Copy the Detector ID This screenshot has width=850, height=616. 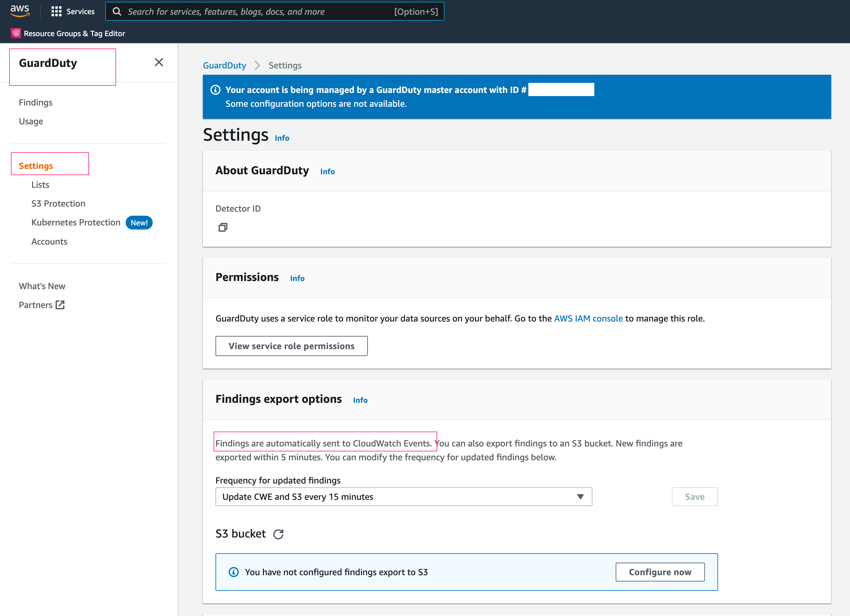pyautogui.click(x=223, y=227)
